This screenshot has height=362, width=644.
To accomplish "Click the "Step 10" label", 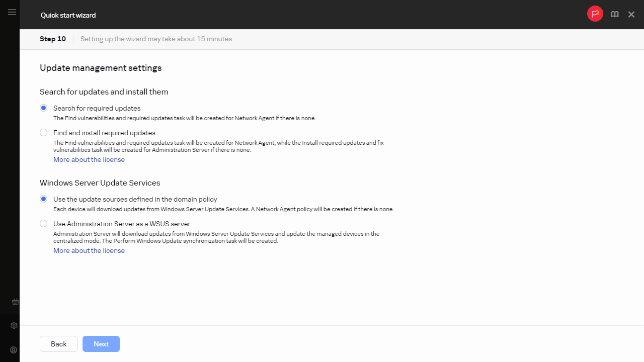I will [52, 39].
